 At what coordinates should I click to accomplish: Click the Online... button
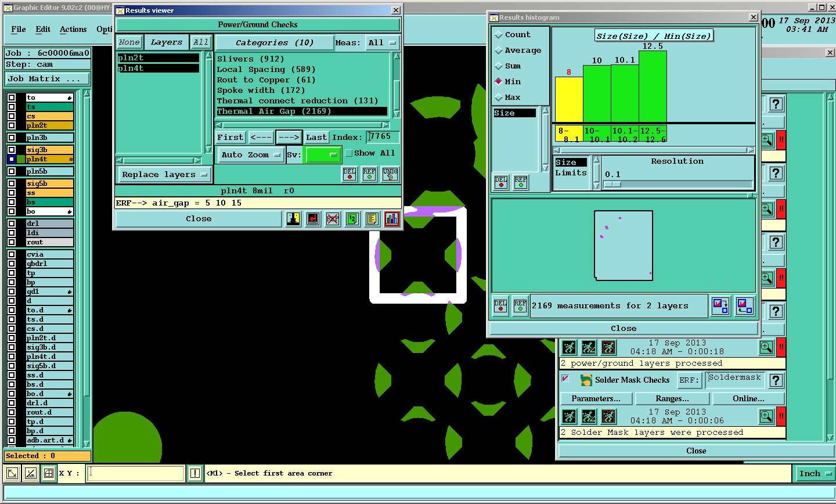click(748, 398)
